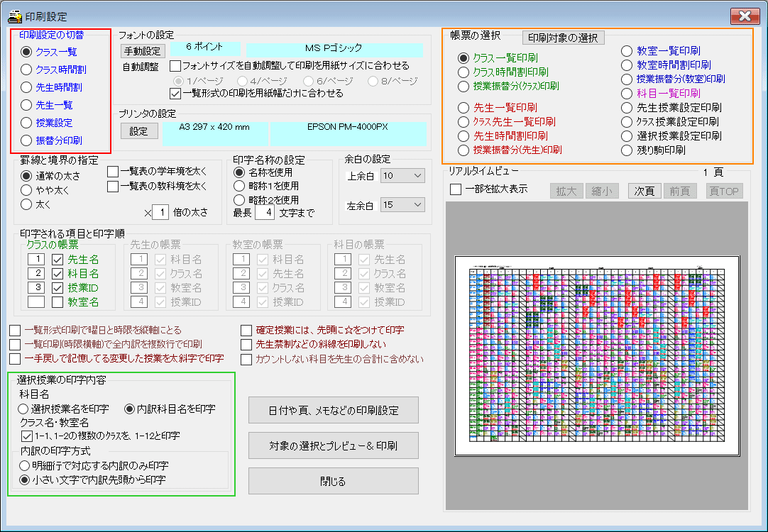Viewport: 768px width, 532px height.
Task: Open 左余白 margin dropdown
Action: pyautogui.click(x=402, y=205)
